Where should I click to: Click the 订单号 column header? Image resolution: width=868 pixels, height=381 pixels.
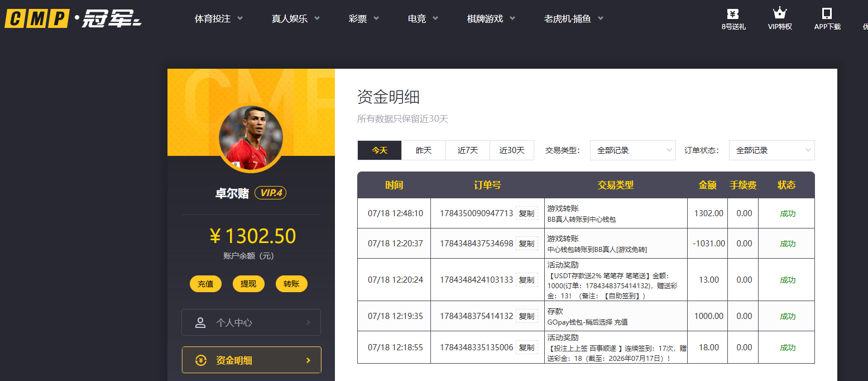[487, 185]
